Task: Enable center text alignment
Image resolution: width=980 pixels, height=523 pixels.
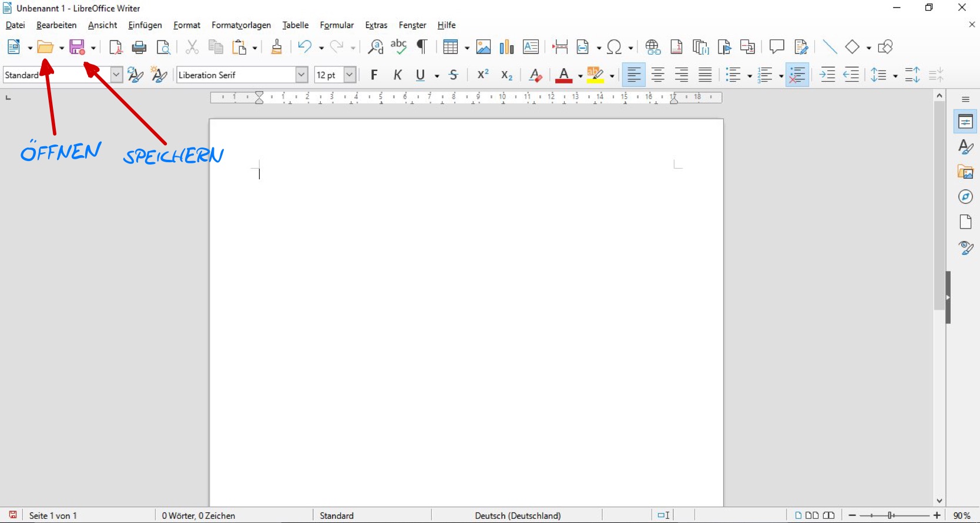Action: (x=658, y=75)
